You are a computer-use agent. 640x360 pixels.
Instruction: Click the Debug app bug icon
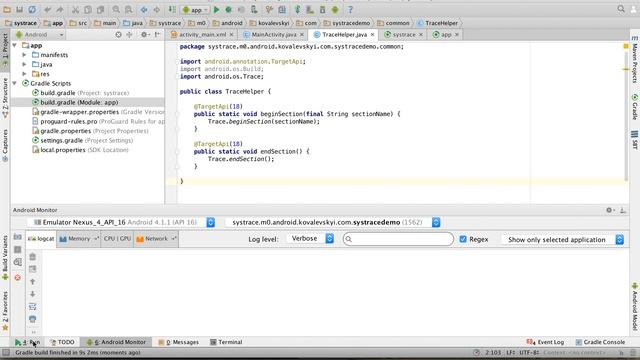(229, 9)
